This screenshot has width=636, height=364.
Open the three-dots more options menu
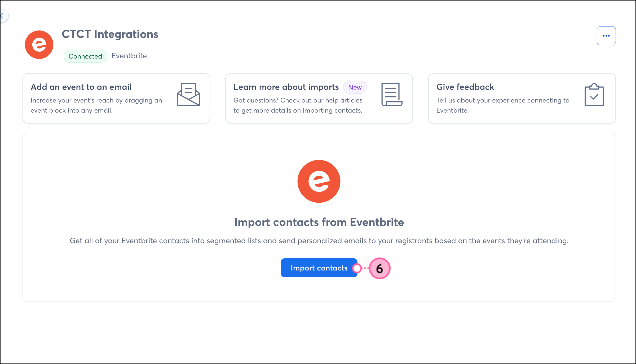606,36
